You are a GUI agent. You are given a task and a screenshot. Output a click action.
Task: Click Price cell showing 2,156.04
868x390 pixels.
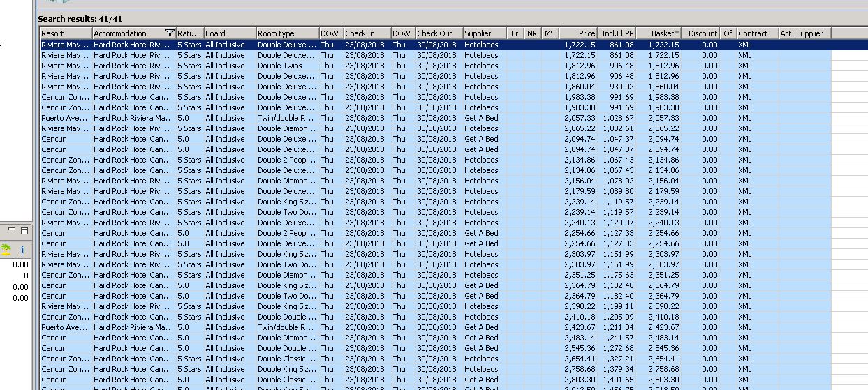click(580, 181)
